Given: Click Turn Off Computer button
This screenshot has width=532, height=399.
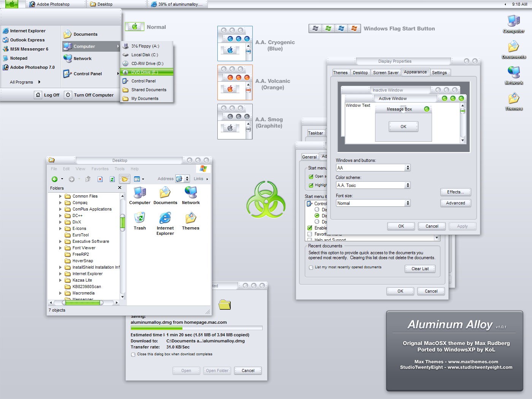Looking at the screenshot, I should [x=90, y=95].
